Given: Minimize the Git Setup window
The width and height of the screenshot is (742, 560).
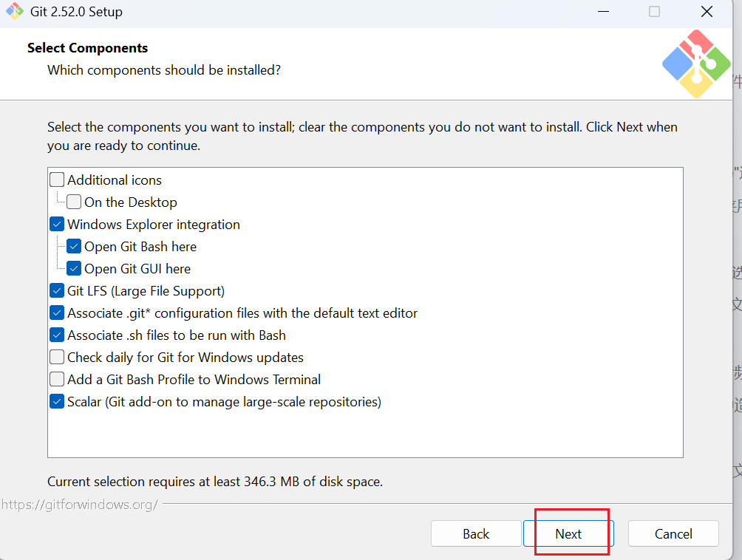Looking at the screenshot, I should coord(603,11).
